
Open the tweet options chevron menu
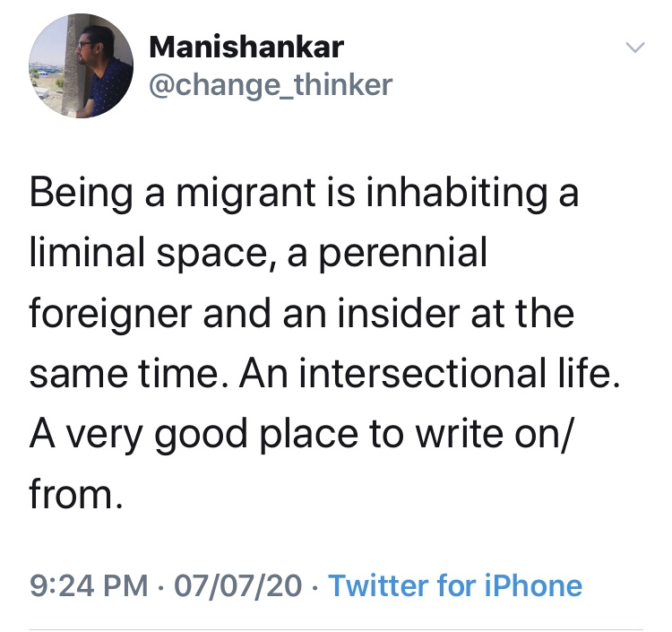(635, 46)
